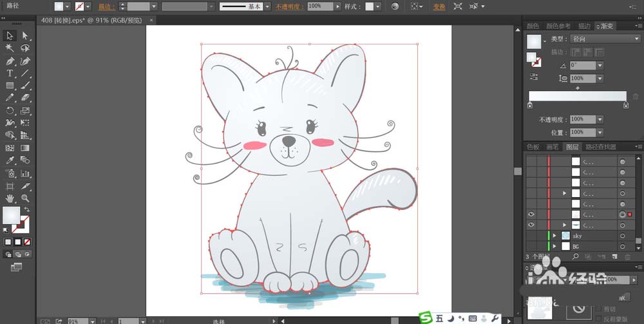Select the Zoom magnifier tool
The height and width of the screenshot is (324, 644).
pos(26,199)
